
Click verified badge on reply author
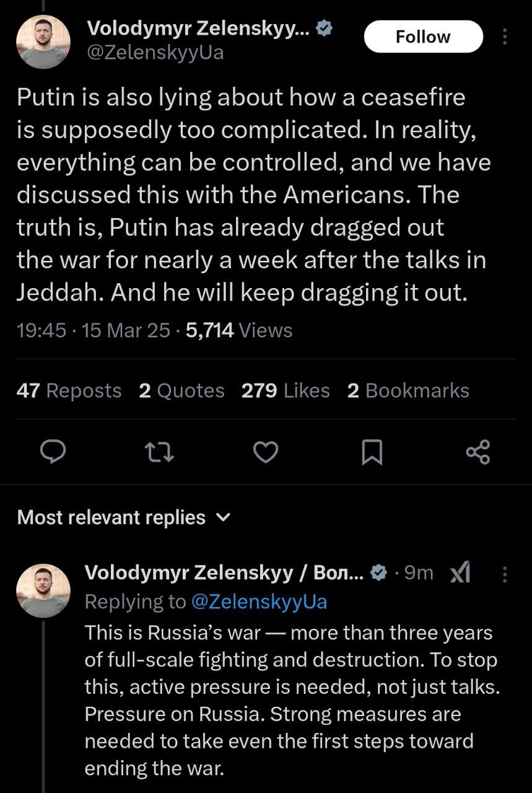click(x=377, y=574)
